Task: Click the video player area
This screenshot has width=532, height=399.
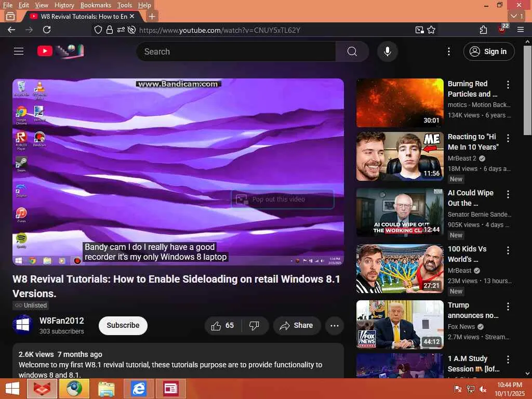Action: click(x=178, y=171)
